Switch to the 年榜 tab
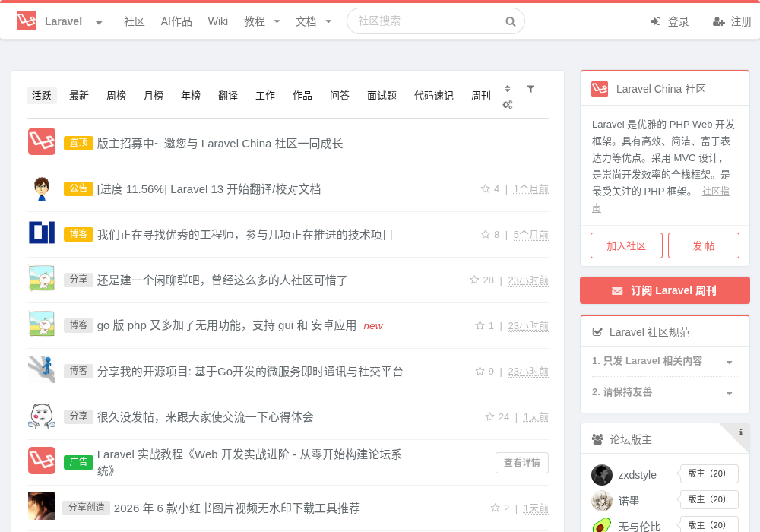The width and height of the screenshot is (760, 532). pos(191,96)
